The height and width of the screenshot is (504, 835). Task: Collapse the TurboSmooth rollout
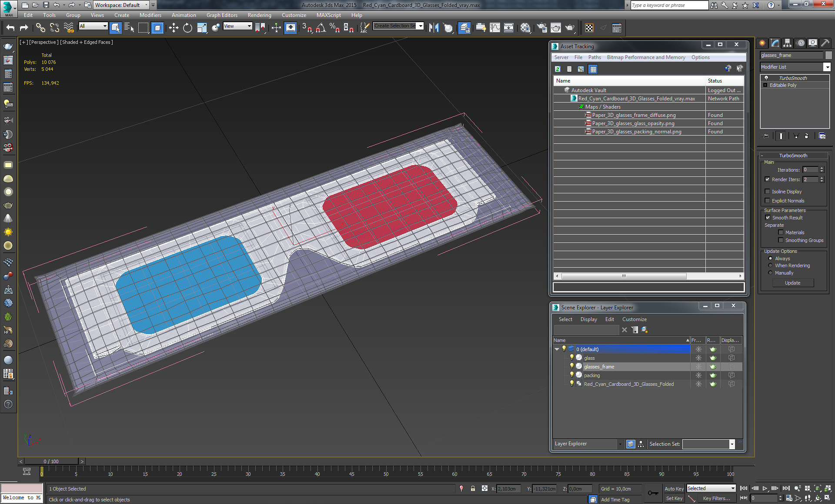[793, 156]
